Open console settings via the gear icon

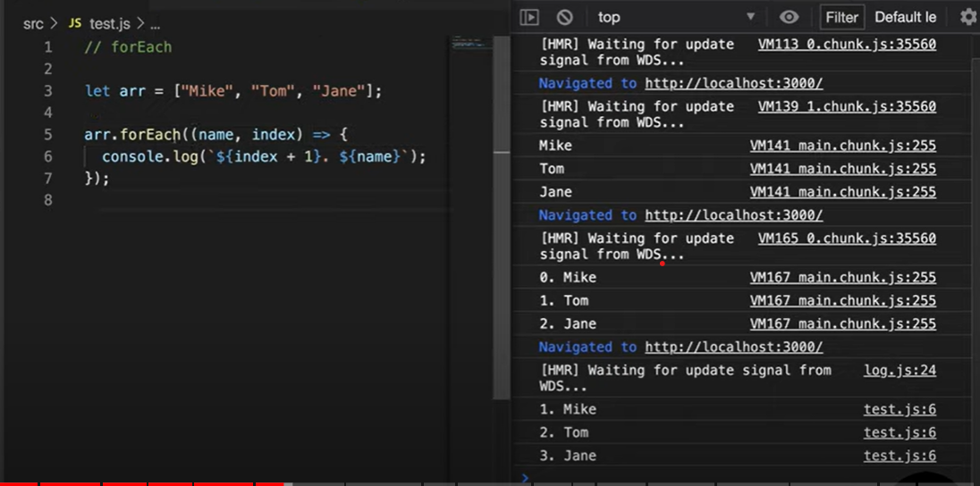coord(968,18)
